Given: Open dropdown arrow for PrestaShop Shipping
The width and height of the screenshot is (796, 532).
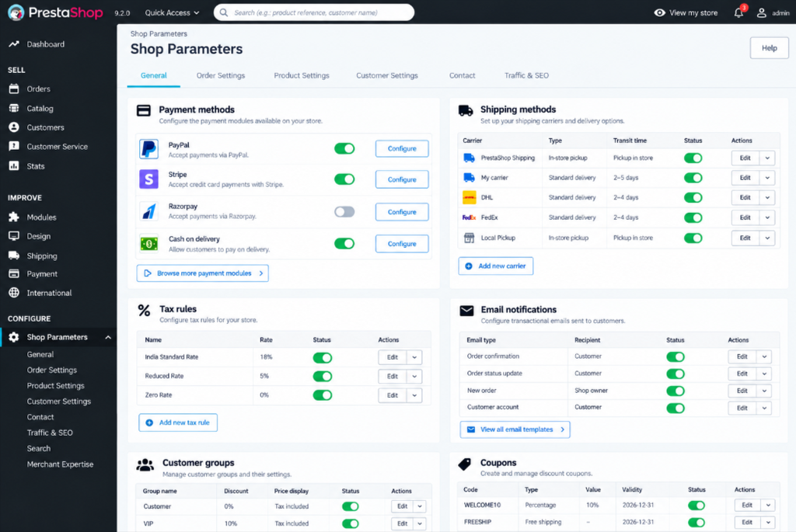Looking at the screenshot, I should 767,158.
